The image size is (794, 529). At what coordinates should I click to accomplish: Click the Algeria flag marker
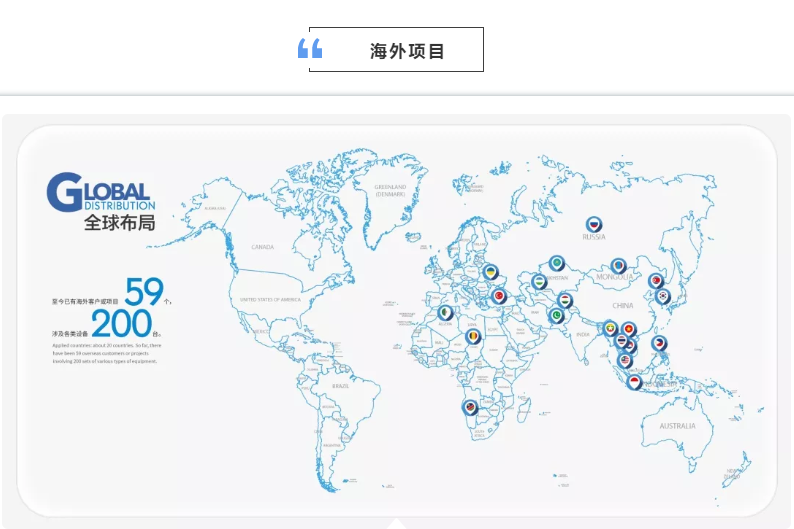coord(445,313)
